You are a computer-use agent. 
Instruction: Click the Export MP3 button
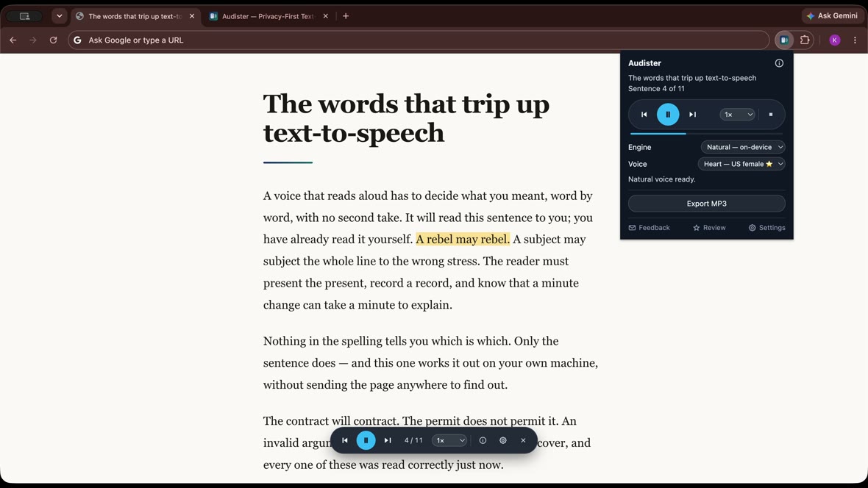tap(706, 204)
